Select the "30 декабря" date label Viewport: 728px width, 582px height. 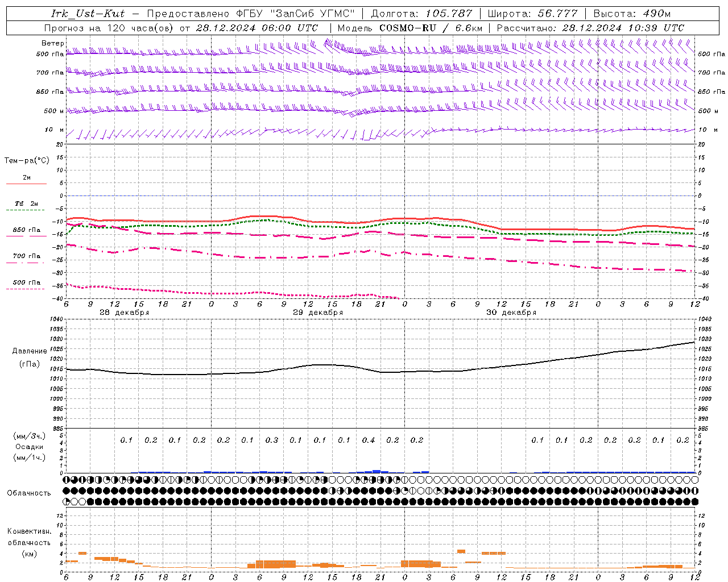(x=511, y=313)
